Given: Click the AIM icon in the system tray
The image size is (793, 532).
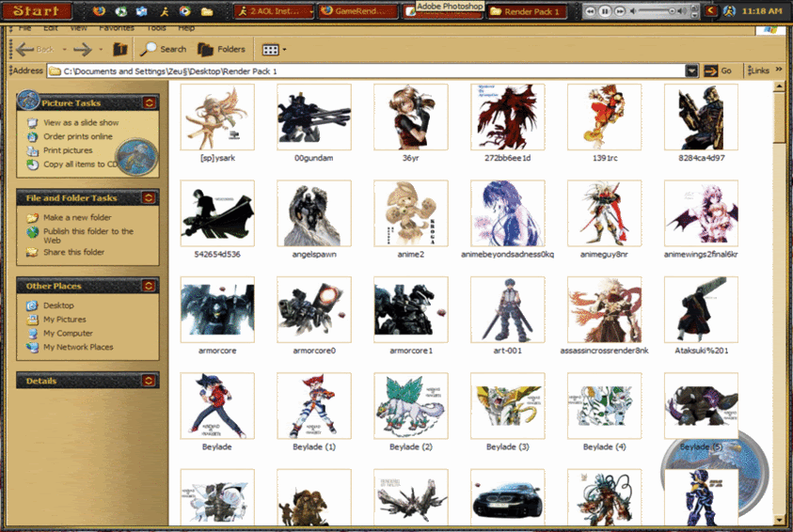Looking at the screenshot, I should pyautogui.click(x=729, y=10).
